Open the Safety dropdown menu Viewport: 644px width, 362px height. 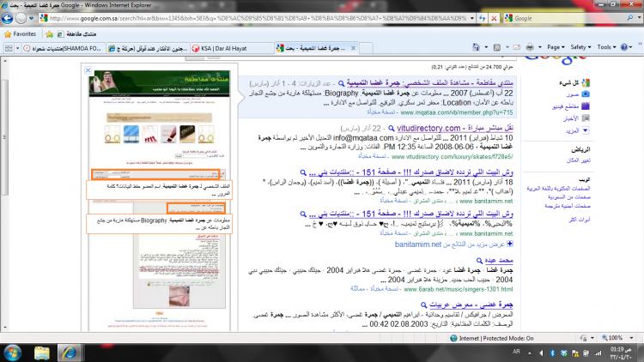point(580,47)
